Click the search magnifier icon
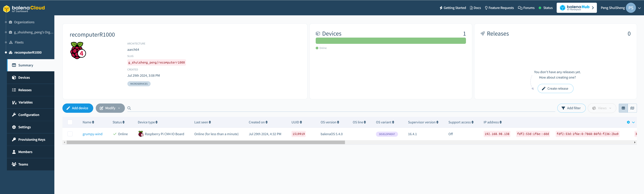The image size is (644, 194). click(x=129, y=108)
